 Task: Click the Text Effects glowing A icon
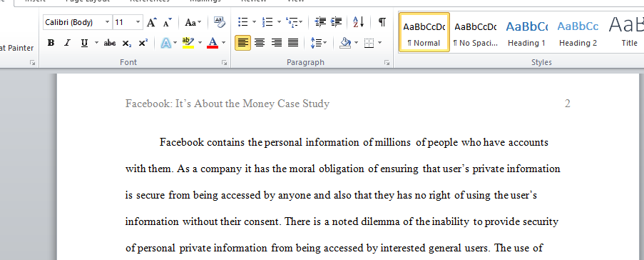(x=166, y=43)
